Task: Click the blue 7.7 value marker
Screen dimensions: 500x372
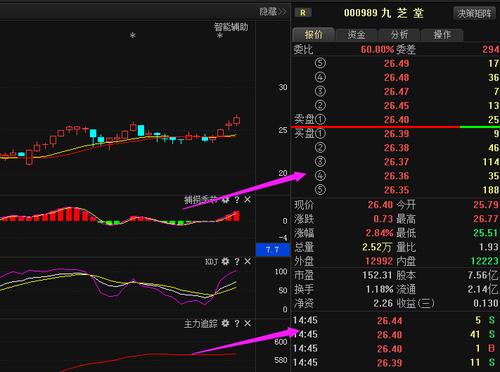Action: point(273,250)
